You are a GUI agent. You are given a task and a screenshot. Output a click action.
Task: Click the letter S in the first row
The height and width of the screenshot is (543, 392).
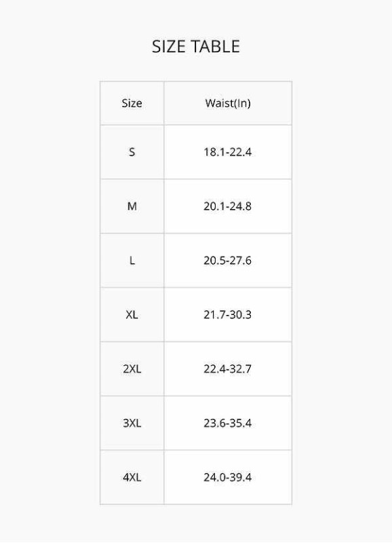click(132, 152)
